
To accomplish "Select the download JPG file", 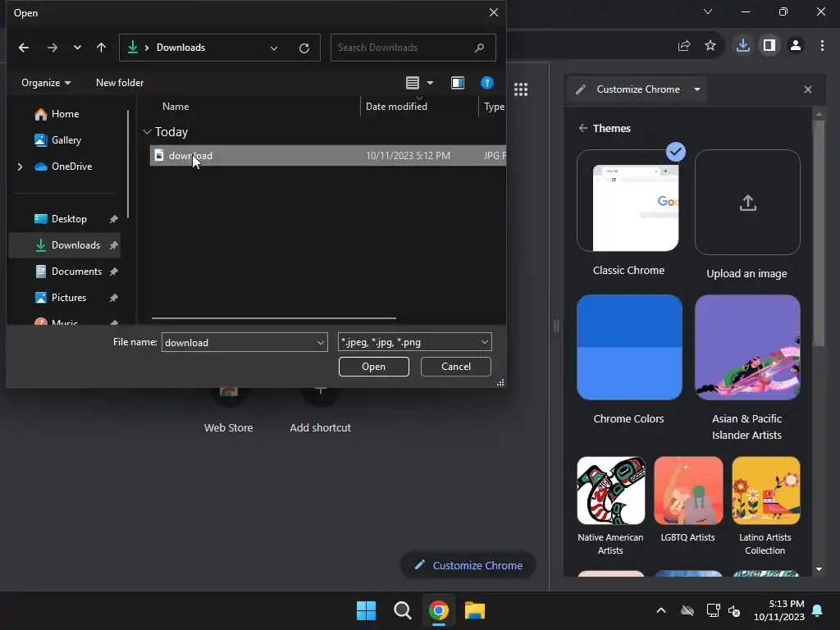I will [328, 155].
